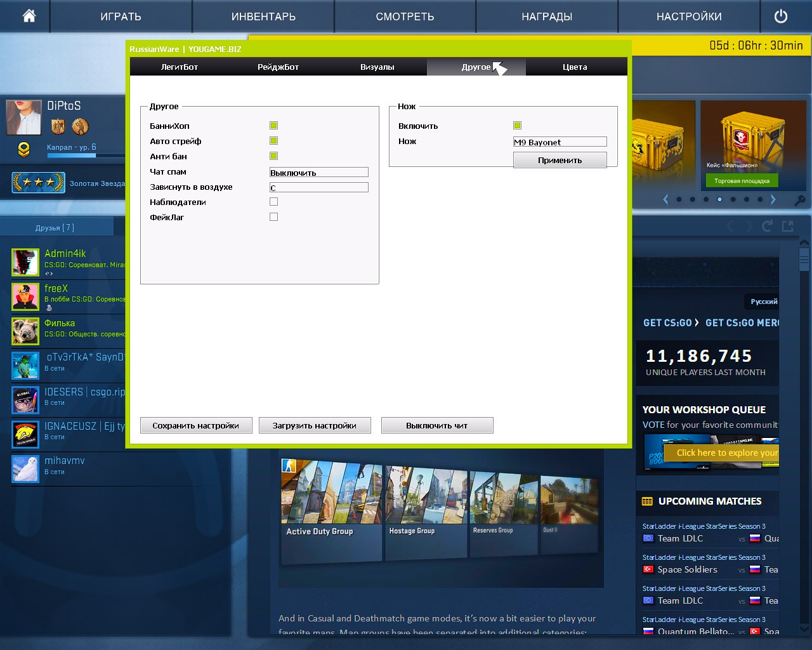Click the Капрал rank chevron icon
The width and height of the screenshot is (812, 650).
[x=23, y=150]
